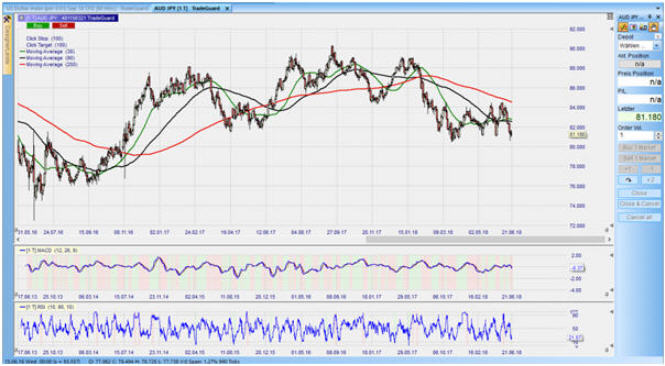Click the green Buy button on chart
665x366 pixels.
coord(38,26)
